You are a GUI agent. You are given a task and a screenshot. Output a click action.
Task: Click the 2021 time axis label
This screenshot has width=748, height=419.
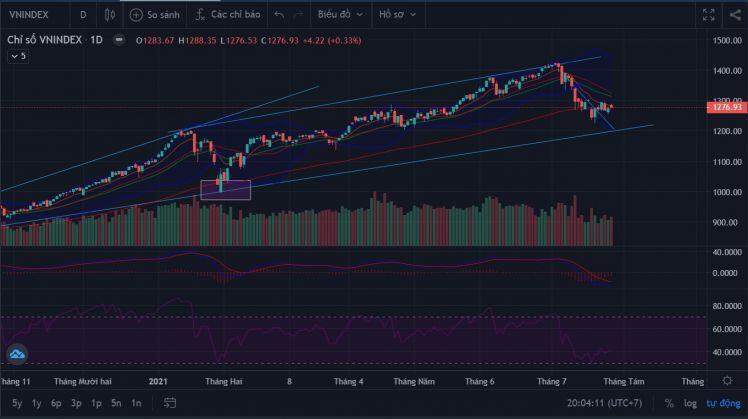click(x=158, y=381)
